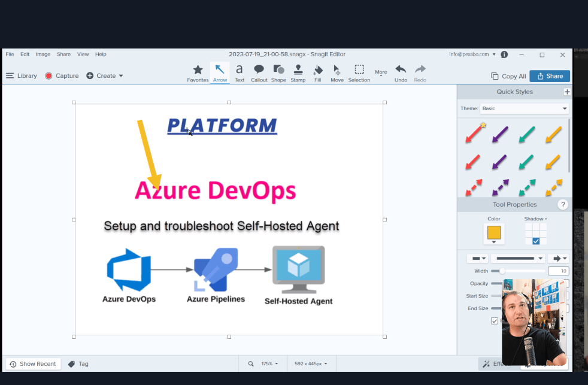Open the Library panel

tap(22, 75)
